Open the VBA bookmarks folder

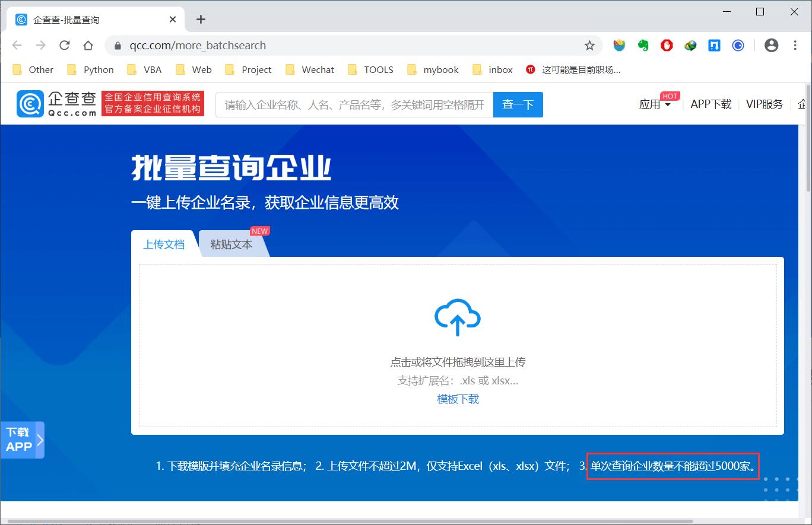click(x=144, y=69)
